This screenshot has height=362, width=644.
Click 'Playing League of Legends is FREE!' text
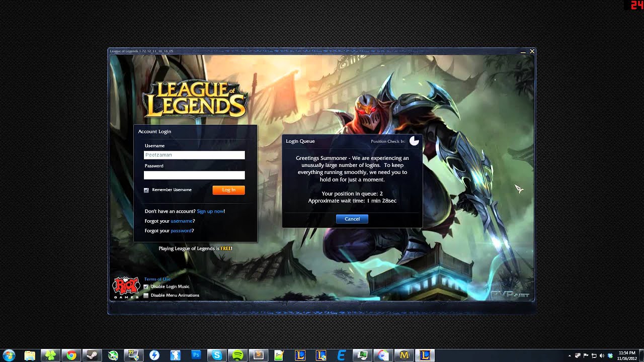click(x=196, y=248)
